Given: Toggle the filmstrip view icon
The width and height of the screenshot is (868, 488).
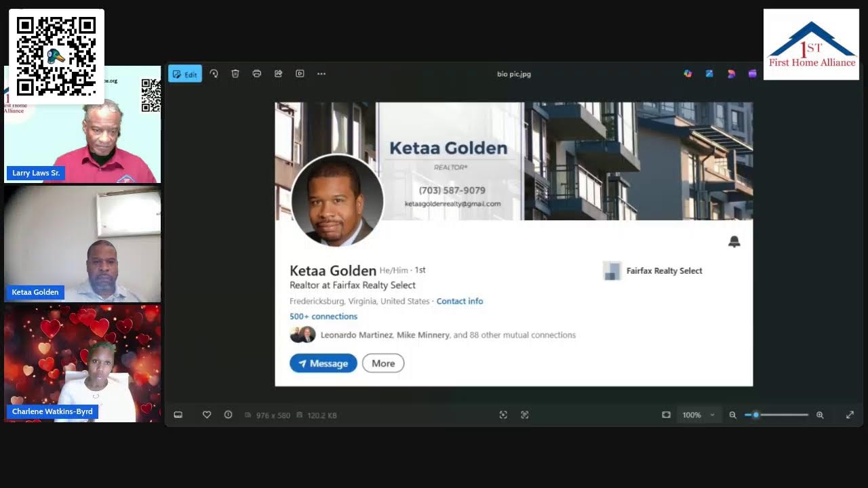Looking at the screenshot, I should point(178,415).
